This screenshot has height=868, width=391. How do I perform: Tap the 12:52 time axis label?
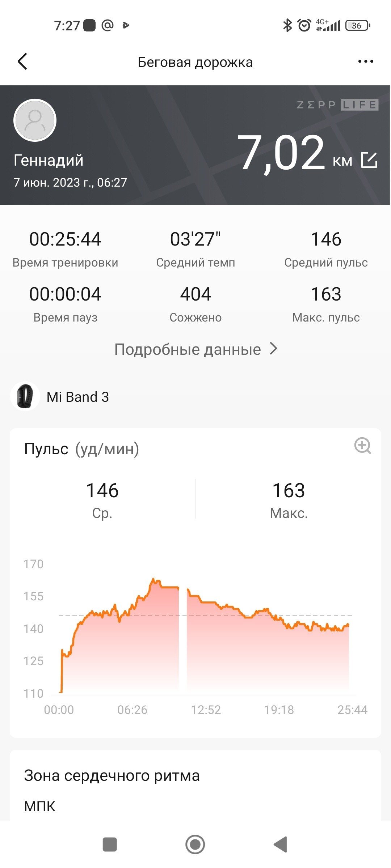point(206,710)
